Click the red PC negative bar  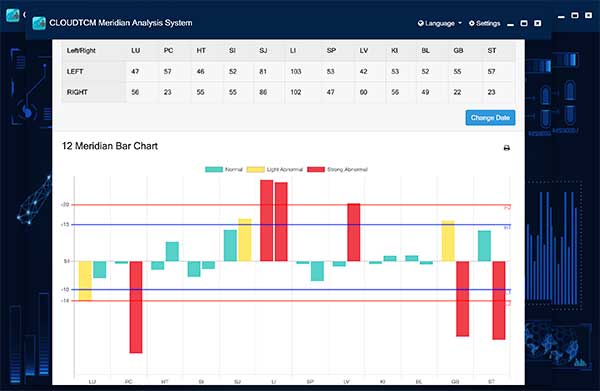tap(136, 307)
